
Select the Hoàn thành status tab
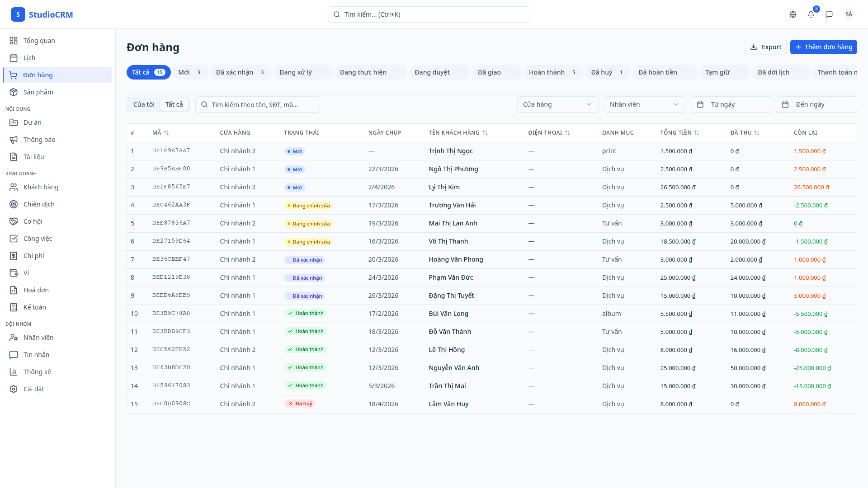tap(552, 72)
